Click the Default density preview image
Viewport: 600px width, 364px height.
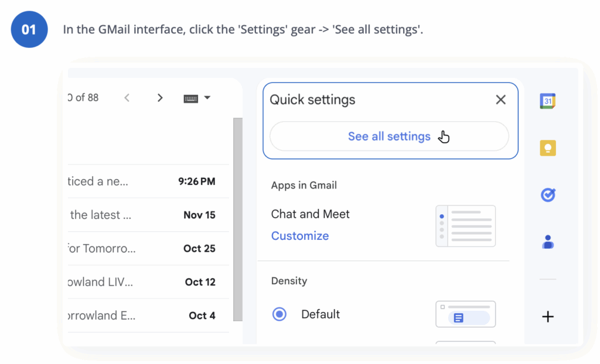[465, 314]
